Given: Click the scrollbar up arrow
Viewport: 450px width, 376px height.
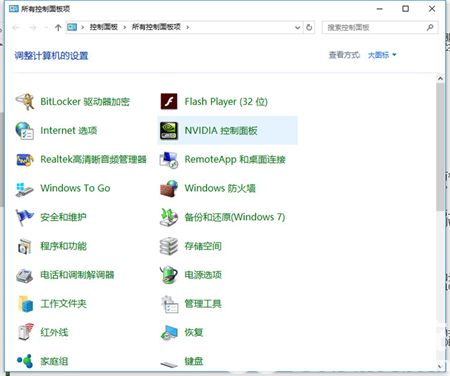Looking at the screenshot, I should (440, 79).
